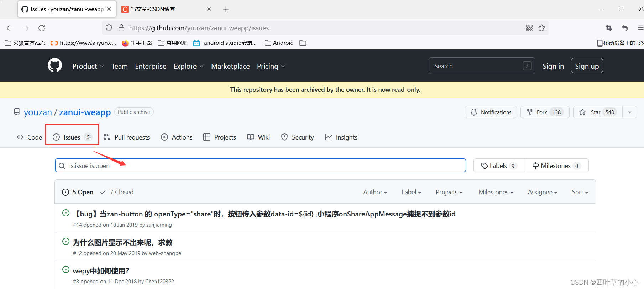Screen dimensions: 644x289
Task: Go back with the browser back arrow
Action: [10, 28]
